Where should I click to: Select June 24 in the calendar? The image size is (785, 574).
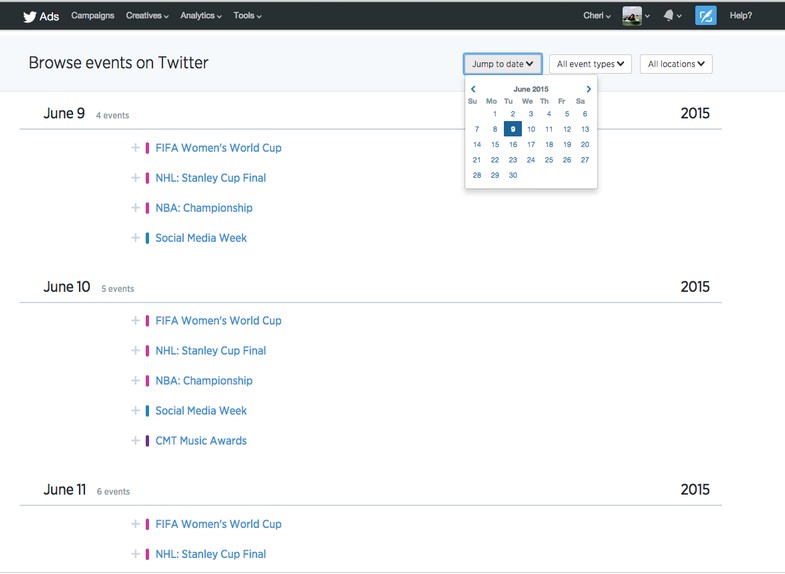[531, 160]
